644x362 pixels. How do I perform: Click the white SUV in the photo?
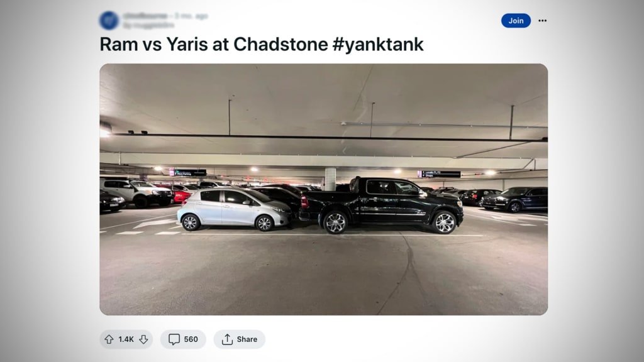136,192
